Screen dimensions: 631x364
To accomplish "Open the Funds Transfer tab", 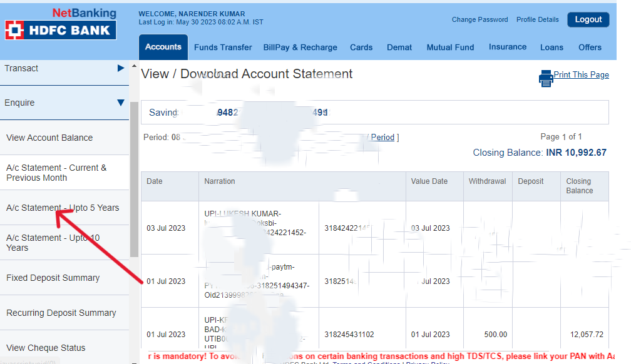I will pos(223,48).
